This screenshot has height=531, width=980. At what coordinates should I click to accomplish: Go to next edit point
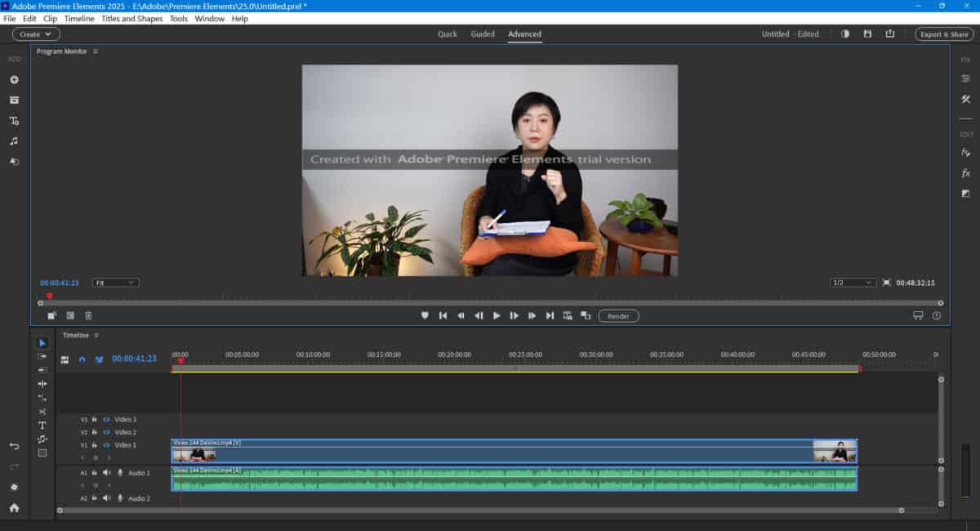pos(550,315)
